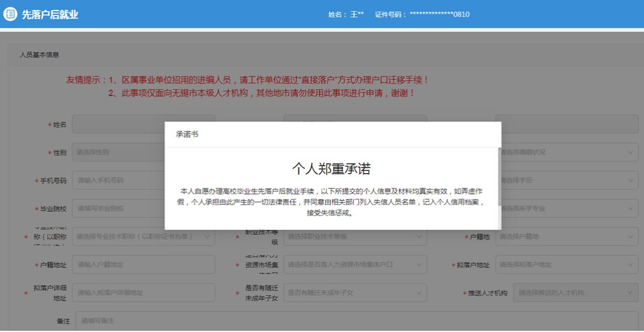
Task: Expand the 推送人才机构 dropdown
Action: pos(575,293)
